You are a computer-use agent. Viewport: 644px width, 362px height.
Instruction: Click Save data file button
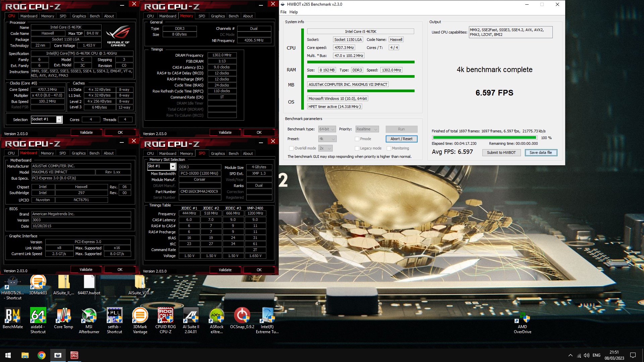pyautogui.click(x=541, y=153)
